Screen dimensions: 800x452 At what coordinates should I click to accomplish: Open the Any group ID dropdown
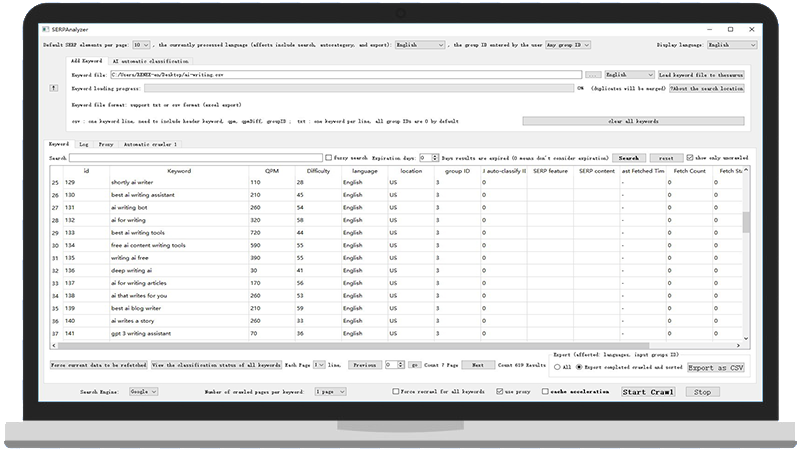[x=568, y=45]
